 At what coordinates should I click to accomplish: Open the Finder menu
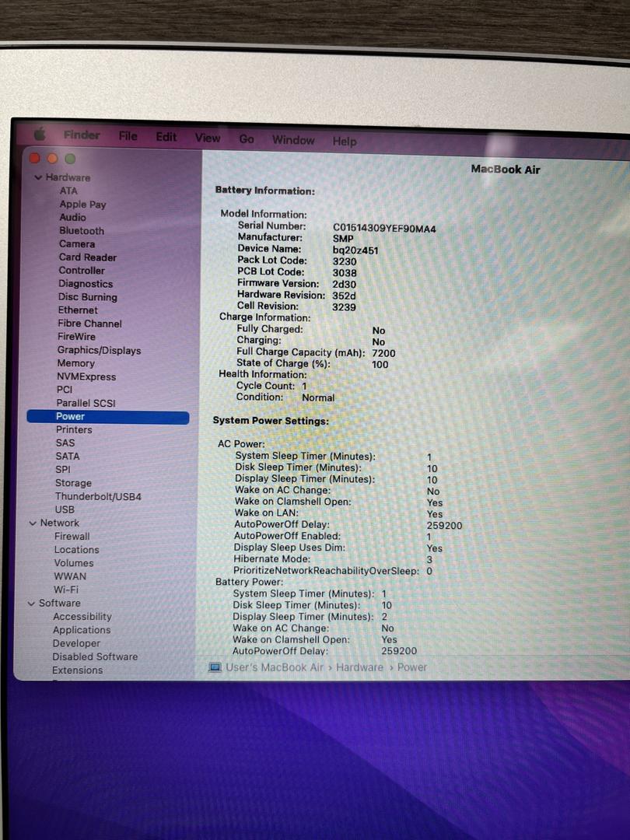click(x=82, y=135)
